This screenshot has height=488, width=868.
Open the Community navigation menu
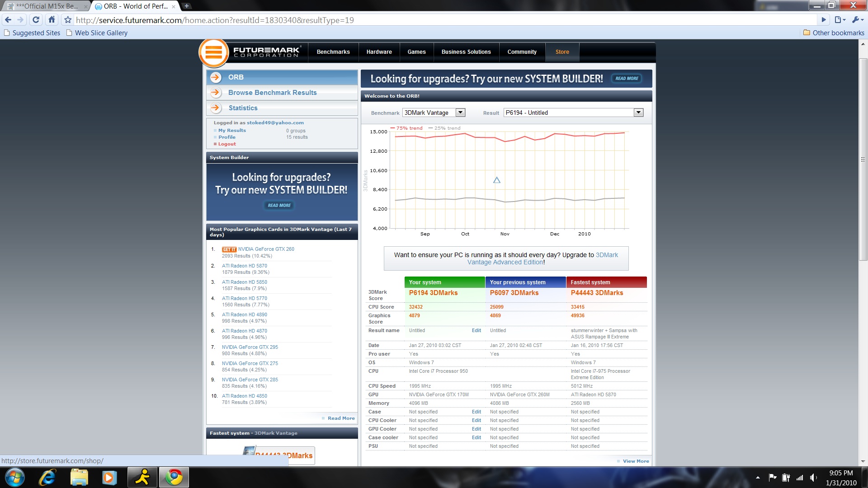coord(522,52)
